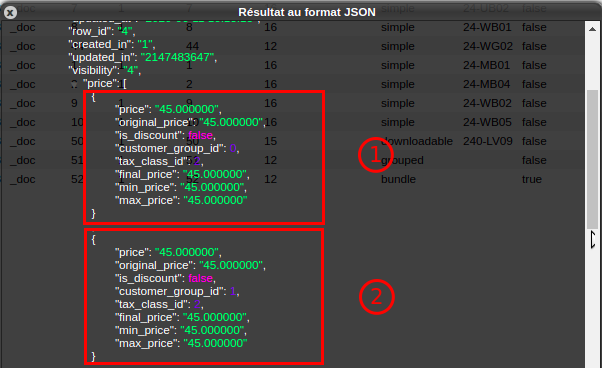
Task: Click the "customer_group_id": 1 line
Action: coord(177,291)
